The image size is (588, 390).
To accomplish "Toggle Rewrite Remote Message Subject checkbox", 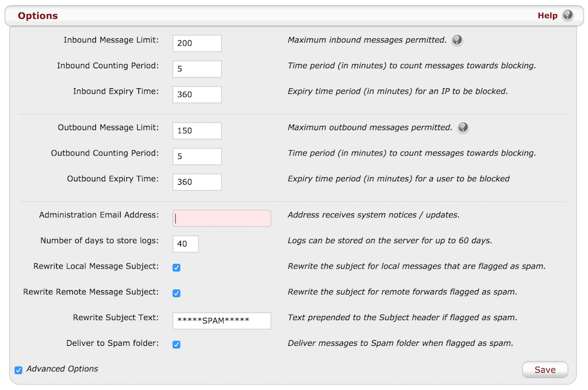I will (176, 293).
